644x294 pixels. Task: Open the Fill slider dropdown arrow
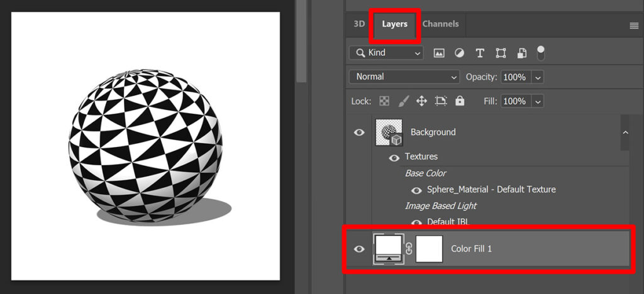(538, 101)
